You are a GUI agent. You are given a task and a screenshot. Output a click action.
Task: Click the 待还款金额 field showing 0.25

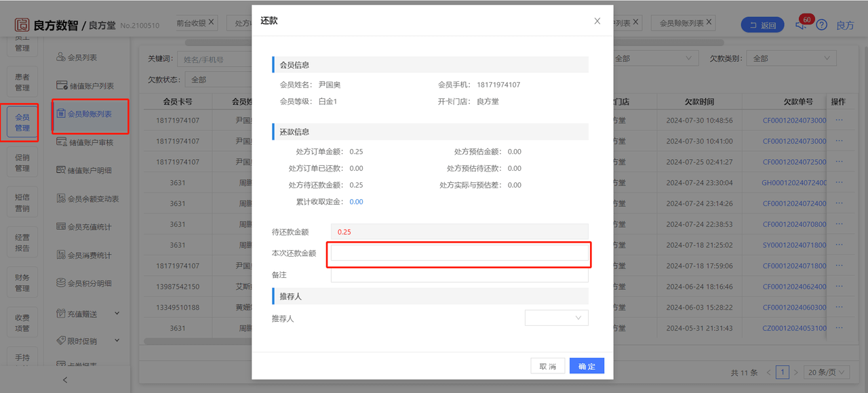[459, 232]
